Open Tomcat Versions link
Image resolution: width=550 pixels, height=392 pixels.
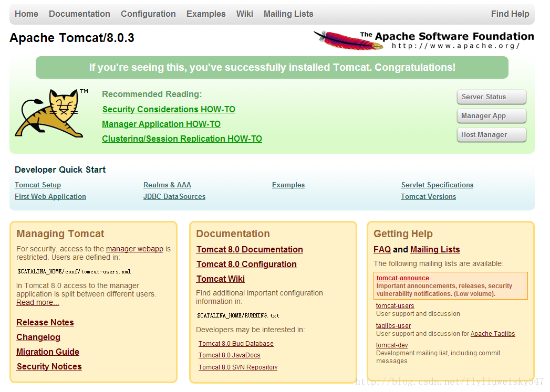pyautogui.click(x=428, y=197)
